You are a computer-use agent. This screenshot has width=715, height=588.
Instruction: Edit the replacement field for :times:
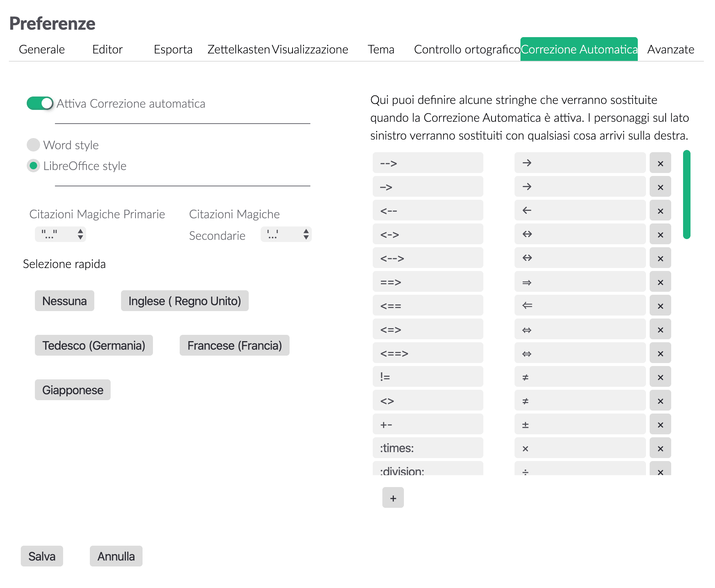[x=580, y=448]
